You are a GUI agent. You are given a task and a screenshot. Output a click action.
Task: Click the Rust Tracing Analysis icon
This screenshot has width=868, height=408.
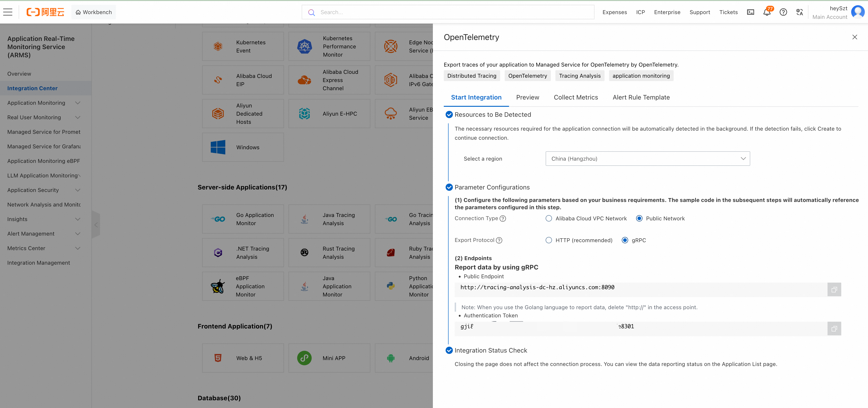[x=304, y=252]
